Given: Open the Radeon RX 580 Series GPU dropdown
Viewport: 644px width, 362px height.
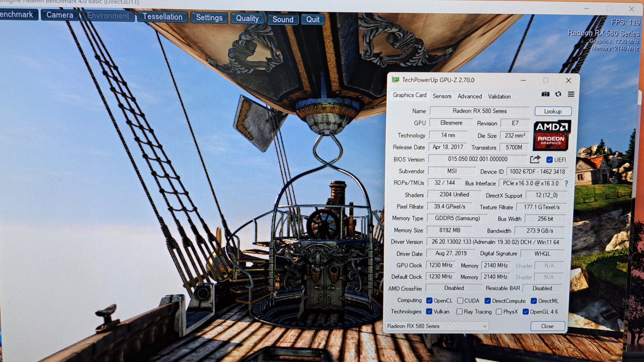Looking at the screenshot, I should pyautogui.click(x=436, y=326).
